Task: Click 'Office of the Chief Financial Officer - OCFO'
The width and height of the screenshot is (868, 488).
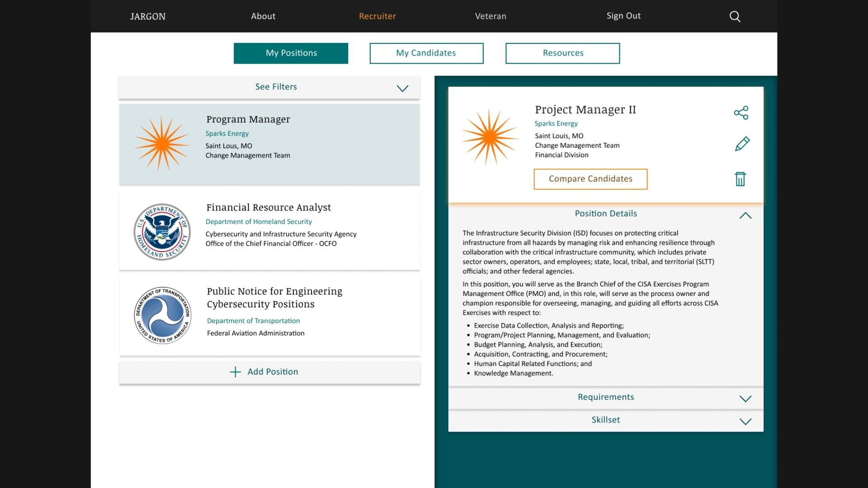Action: pyautogui.click(x=271, y=244)
